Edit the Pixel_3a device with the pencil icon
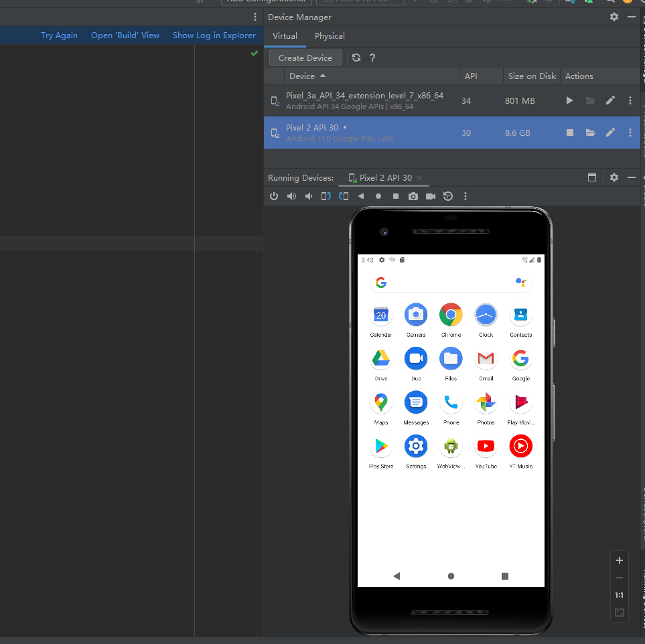The image size is (645, 644). 610,100
